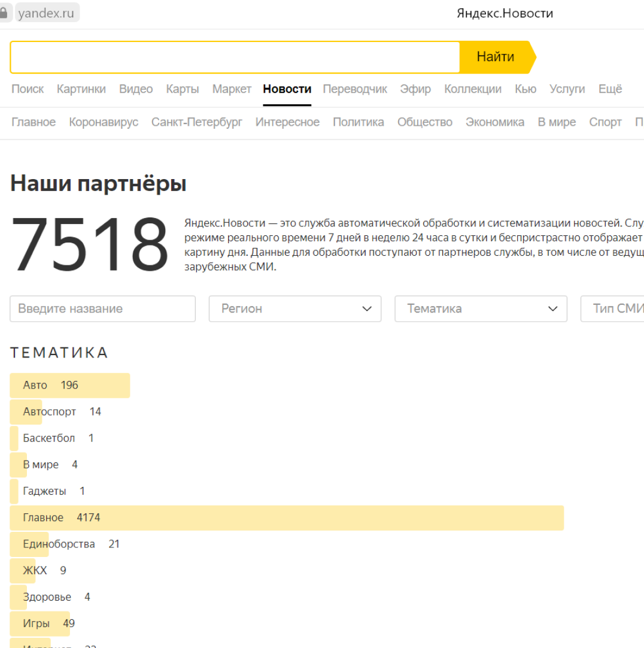The image size is (644, 648).
Task: Go to the Спорт news rubric
Action: click(606, 122)
